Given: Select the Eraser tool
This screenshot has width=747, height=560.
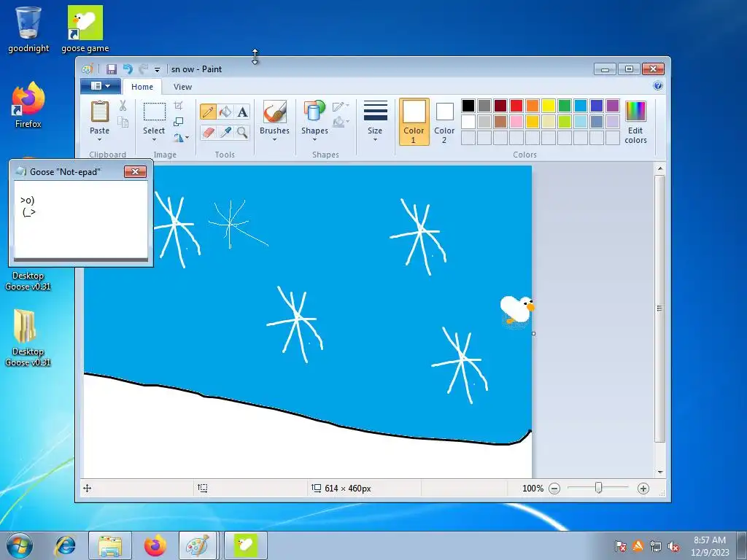Looking at the screenshot, I should click(208, 132).
